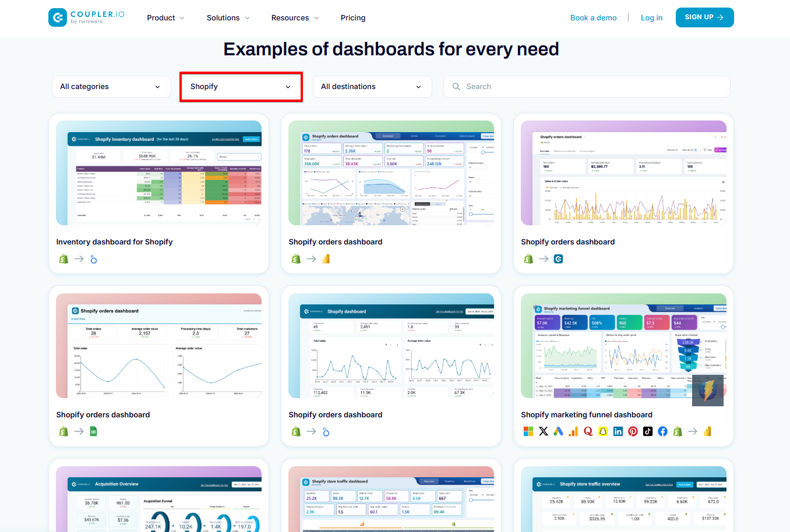Click Looker Studio icon on Inventory dashboard card
The height and width of the screenshot is (532, 790).
(x=94, y=258)
